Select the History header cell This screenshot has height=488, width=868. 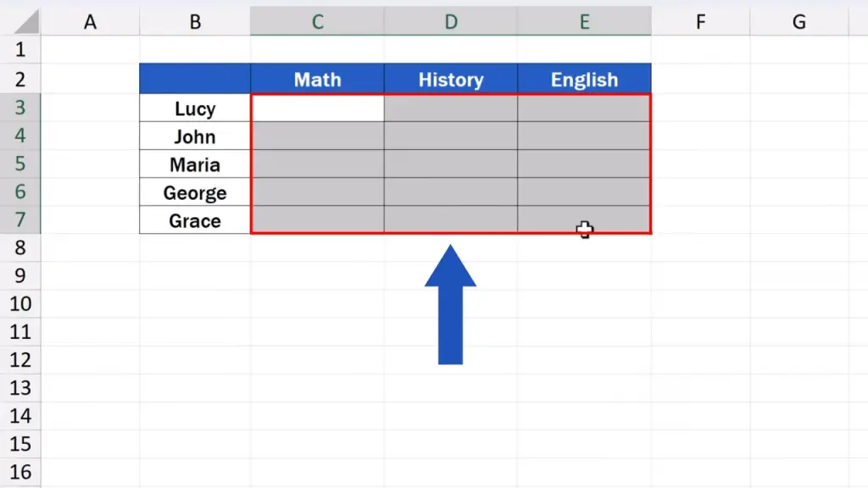pos(450,80)
